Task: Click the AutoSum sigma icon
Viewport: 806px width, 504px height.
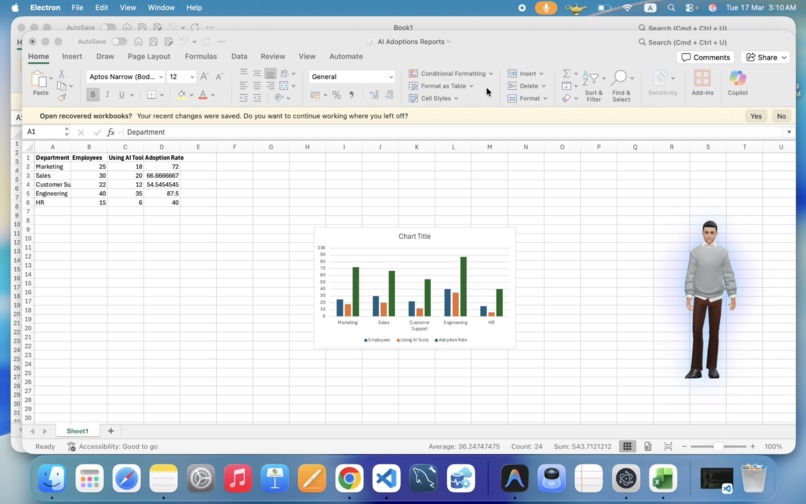Action: click(566, 74)
